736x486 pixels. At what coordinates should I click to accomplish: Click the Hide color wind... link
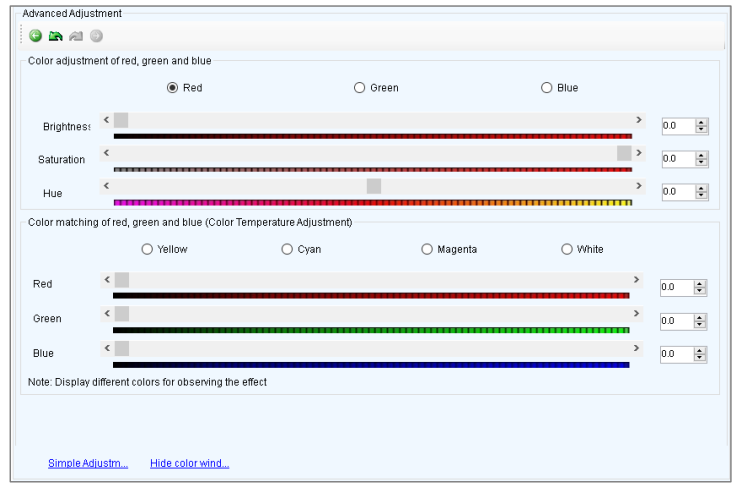(190, 463)
